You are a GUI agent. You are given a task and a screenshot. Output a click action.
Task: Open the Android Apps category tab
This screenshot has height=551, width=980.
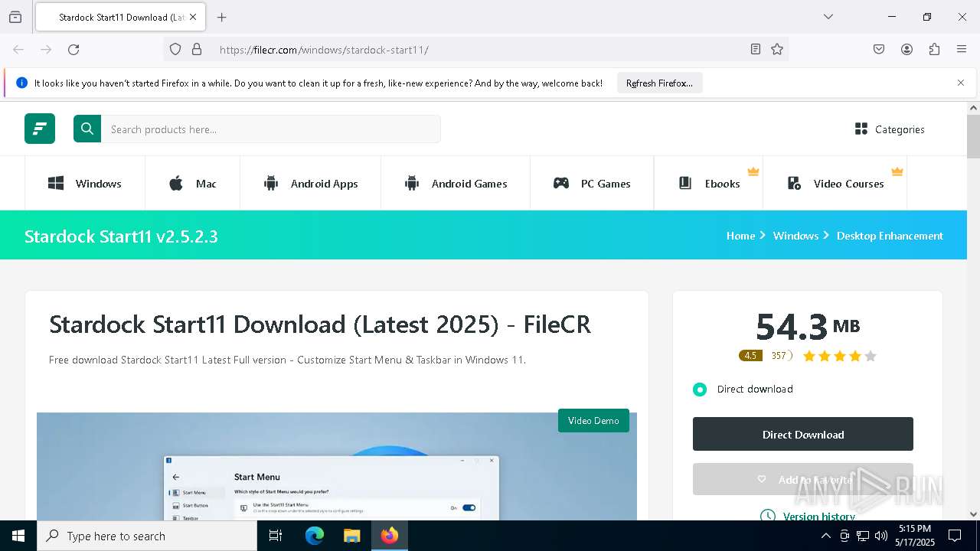311,184
